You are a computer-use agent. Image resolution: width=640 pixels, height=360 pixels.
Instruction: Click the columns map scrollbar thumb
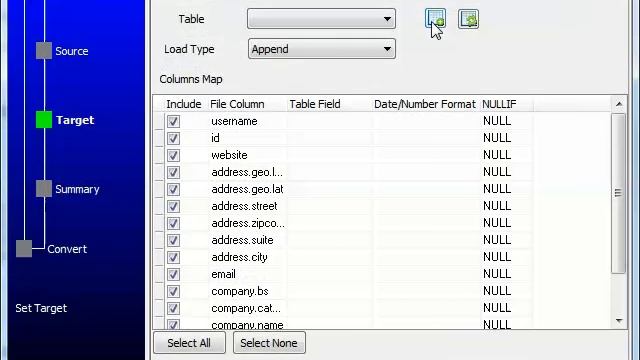(x=619, y=193)
